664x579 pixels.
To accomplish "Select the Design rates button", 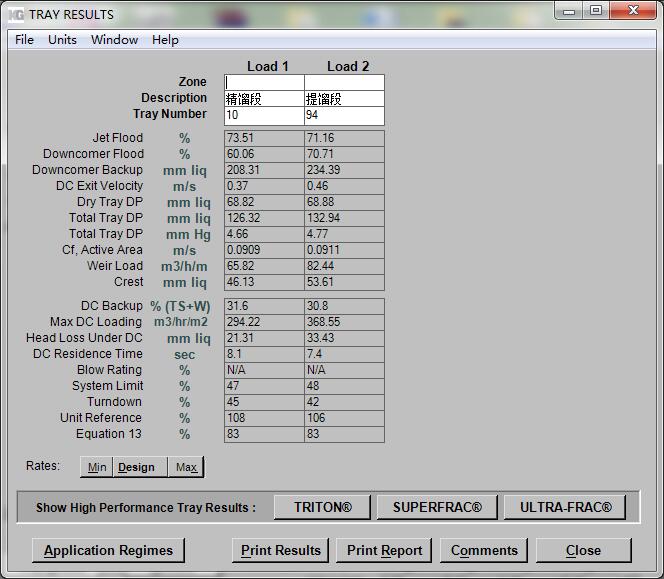I will tap(140, 467).
